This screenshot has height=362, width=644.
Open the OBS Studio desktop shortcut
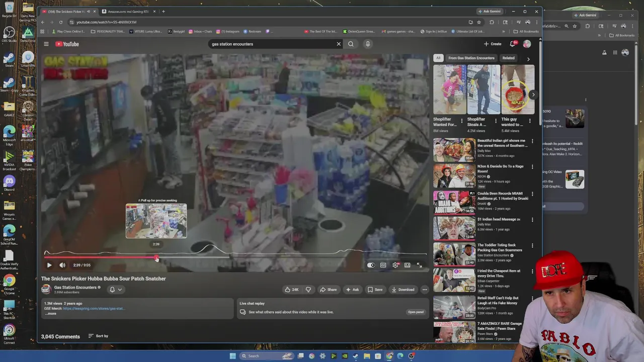click(9, 36)
